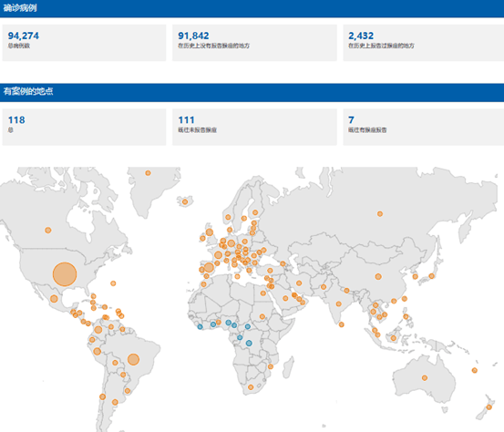This screenshot has height=432, width=504.
Task: Click the 94,274 total cases card
Action: click(84, 43)
